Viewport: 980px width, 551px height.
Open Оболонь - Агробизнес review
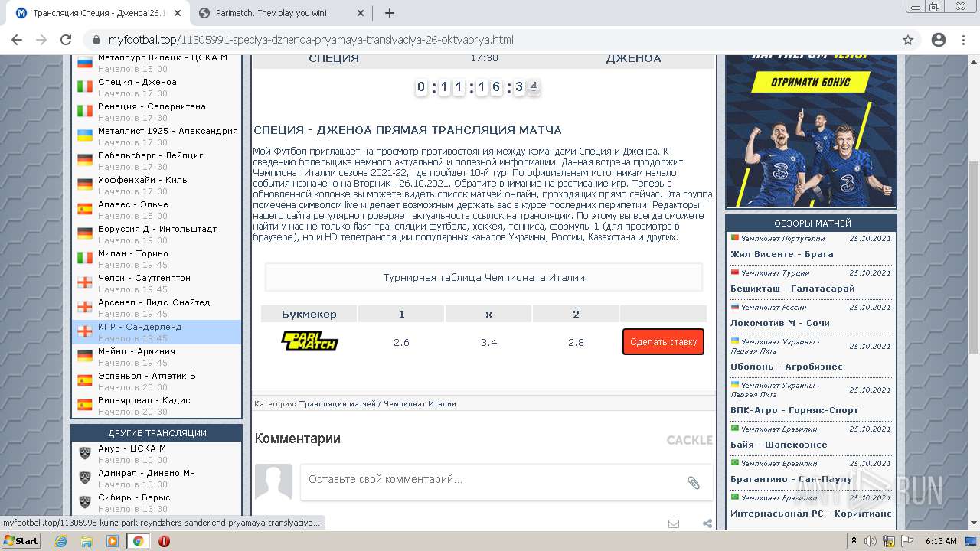[x=786, y=367]
